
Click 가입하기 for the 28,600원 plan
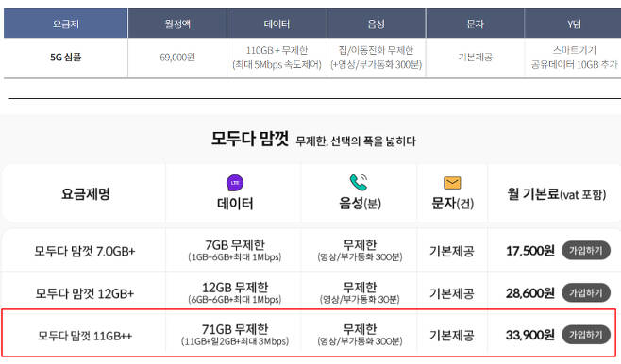[586, 292]
